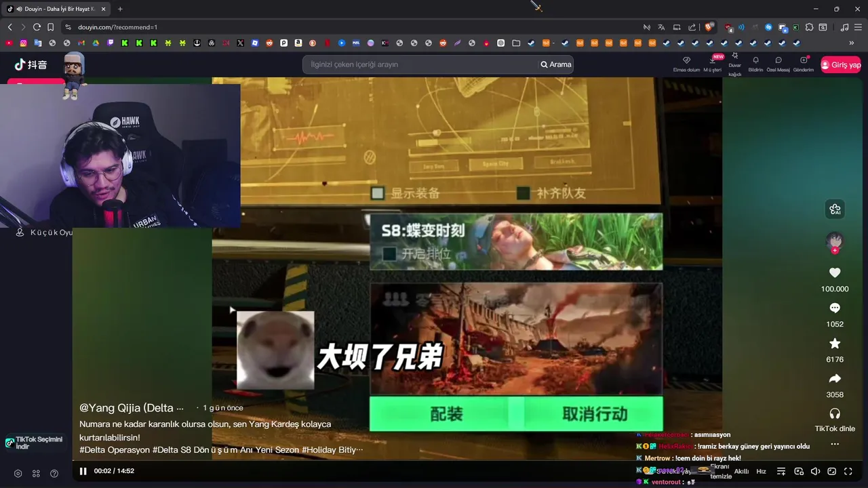868x488 pixels.
Task: Open the Gmail bookmark
Action: tap(81, 43)
